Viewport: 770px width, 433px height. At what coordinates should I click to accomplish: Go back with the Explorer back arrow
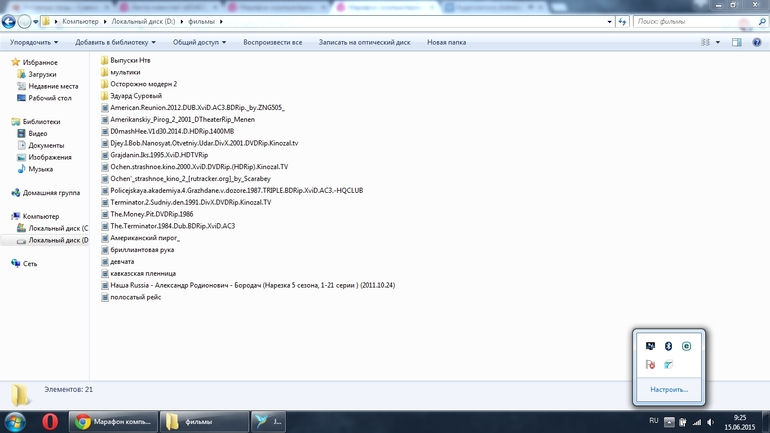coord(8,22)
